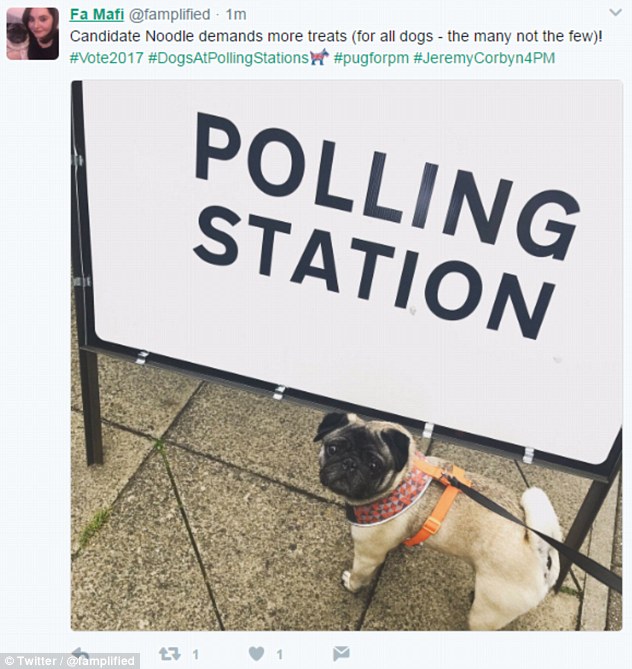Click the dog emoji after #DogsAtPollingStations
The height and width of the screenshot is (669, 632).
click(x=321, y=58)
